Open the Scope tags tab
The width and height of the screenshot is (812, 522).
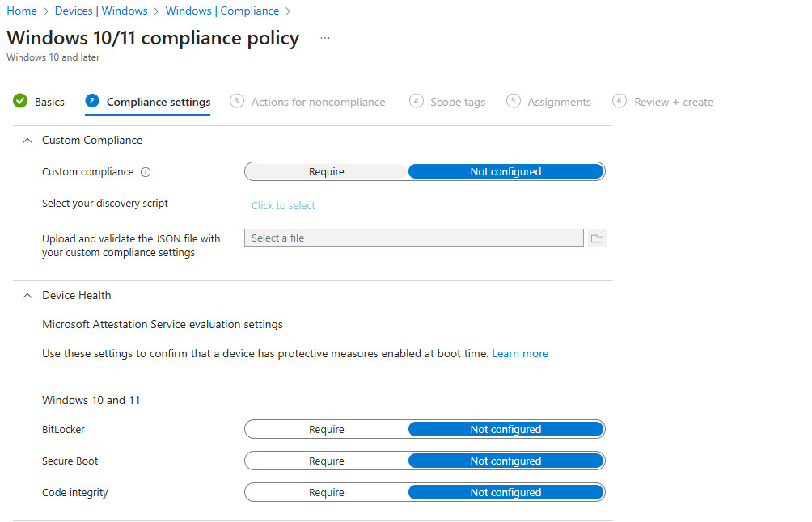458,102
